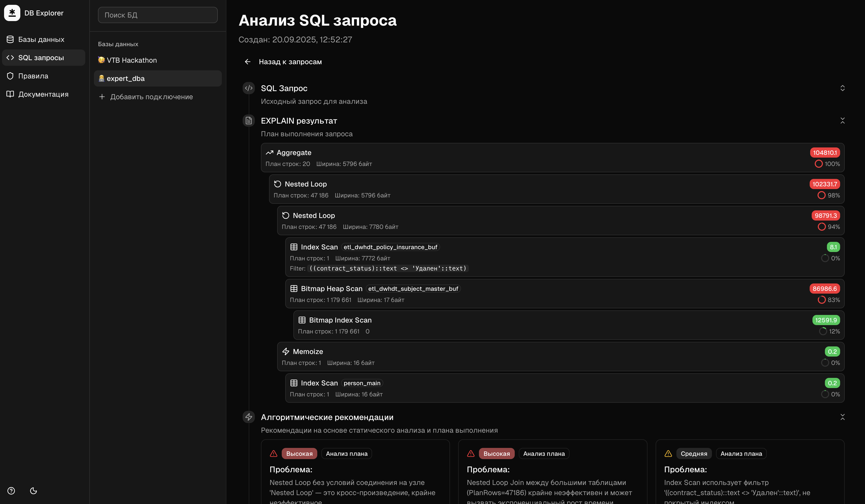Click the Поиск БД search field
The width and height of the screenshot is (865, 504).
pos(158,15)
